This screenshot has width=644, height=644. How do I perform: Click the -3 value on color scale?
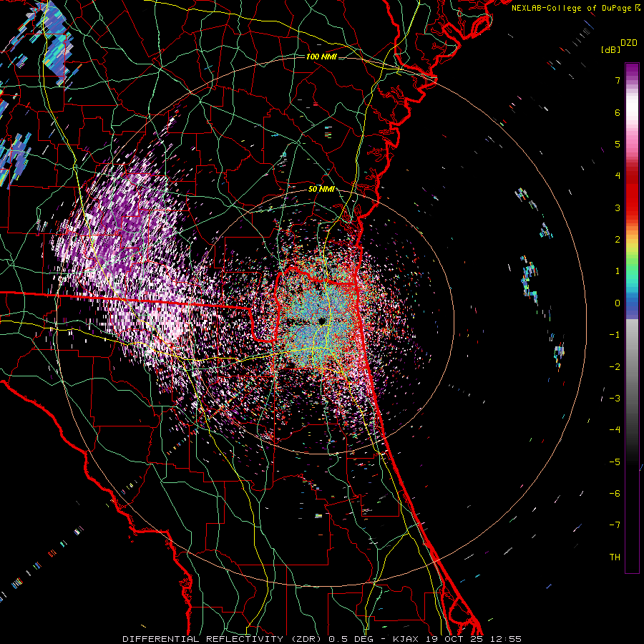pyautogui.click(x=615, y=399)
